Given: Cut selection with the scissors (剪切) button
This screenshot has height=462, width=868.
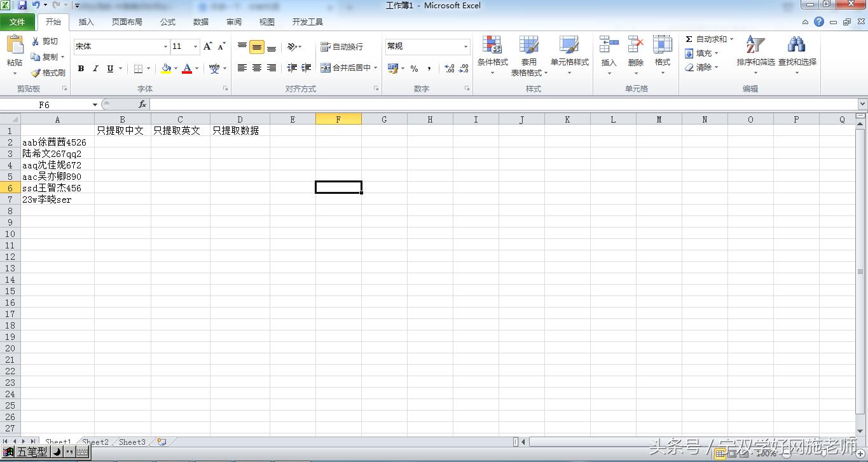Looking at the screenshot, I should pyautogui.click(x=45, y=41).
